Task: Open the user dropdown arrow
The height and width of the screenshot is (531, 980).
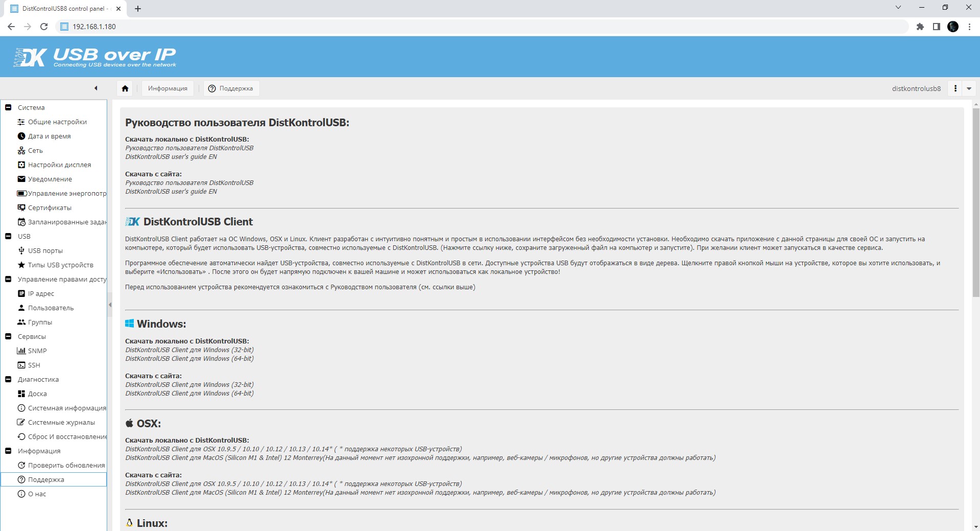Action: pyautogui.click(x=969, y=88)
